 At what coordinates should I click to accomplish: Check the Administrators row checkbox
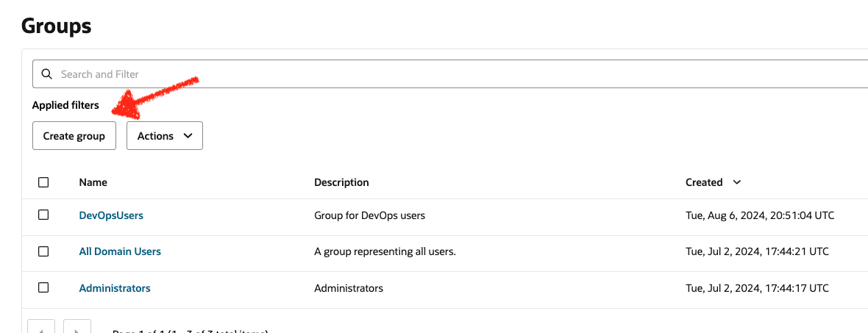[x=43, y=287]
